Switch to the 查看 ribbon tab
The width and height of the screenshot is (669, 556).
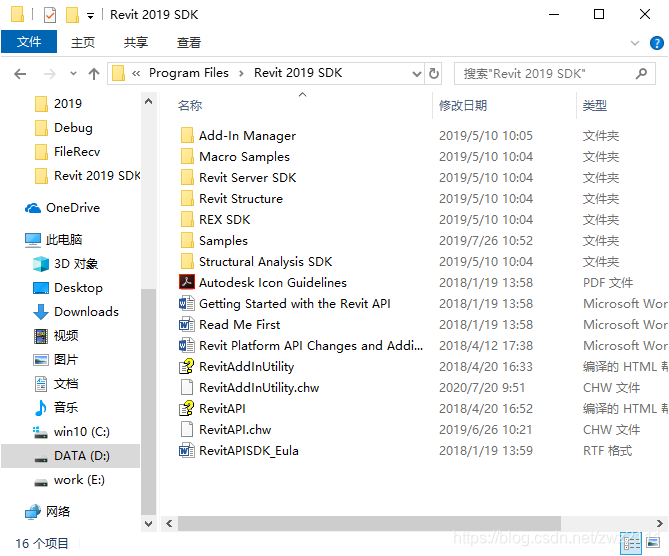(189, 42)
